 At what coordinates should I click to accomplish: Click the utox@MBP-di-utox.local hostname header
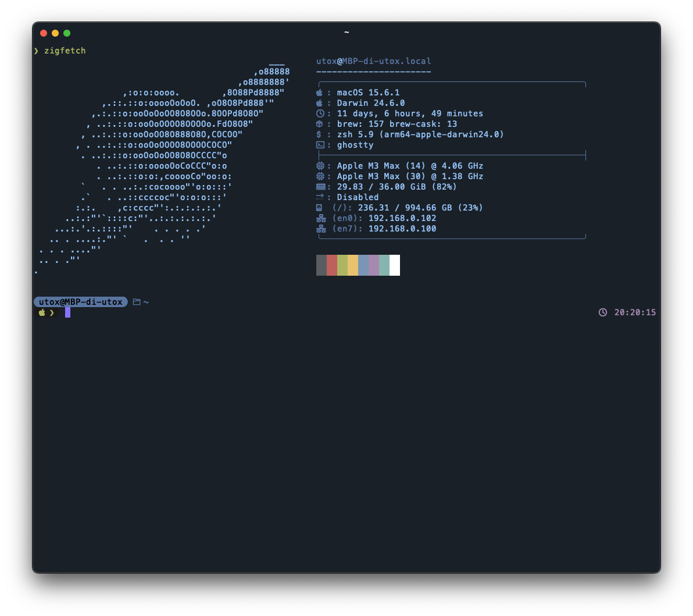pyautogui.click(x=373, y=60)
